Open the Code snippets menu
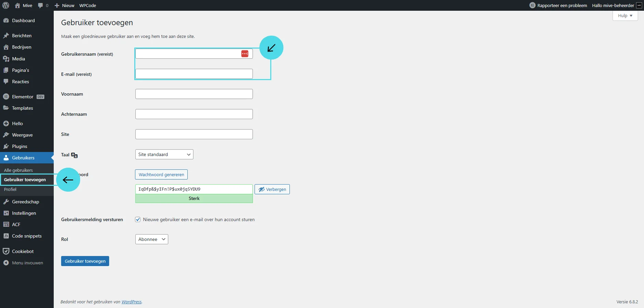This screenshot has height=308, width=644. 27,236
